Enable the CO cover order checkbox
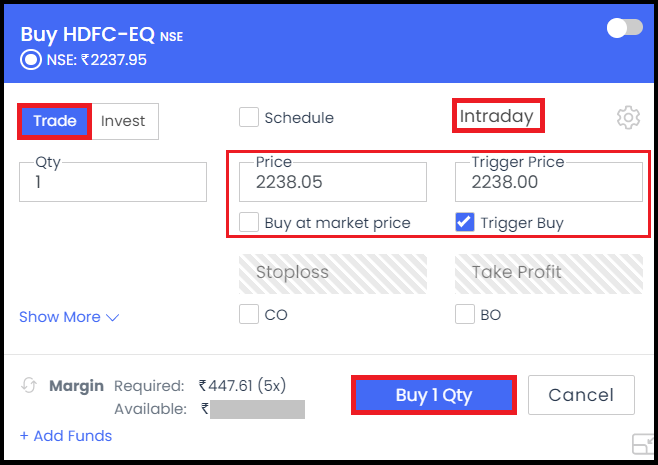The height and width of the screenshot is (465, 658). click(x=249, y=314)
